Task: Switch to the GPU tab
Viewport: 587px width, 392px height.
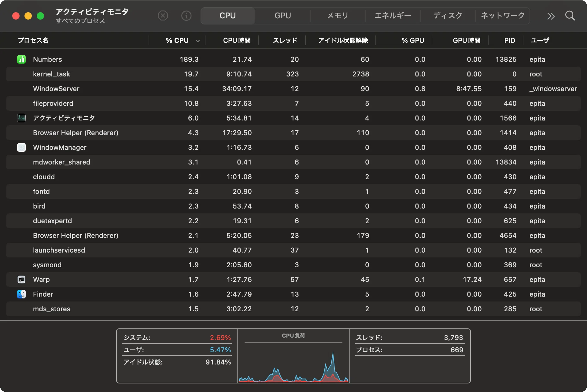Action: pyautogui.click(x=283, y=16)
